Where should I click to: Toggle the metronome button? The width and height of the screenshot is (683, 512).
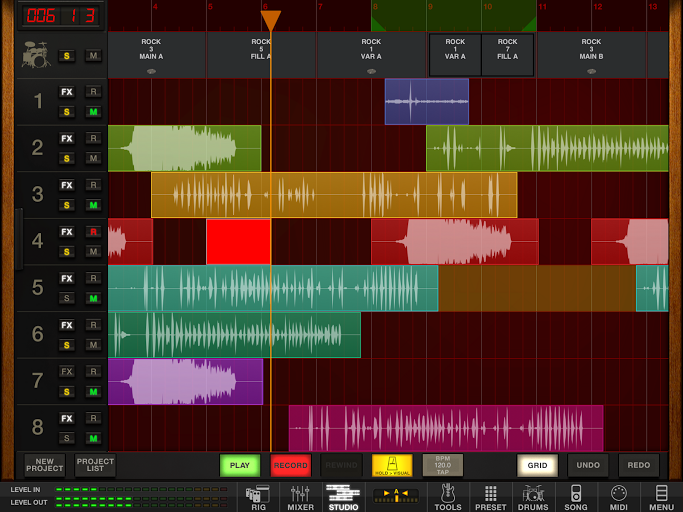(x=392, y=465)
